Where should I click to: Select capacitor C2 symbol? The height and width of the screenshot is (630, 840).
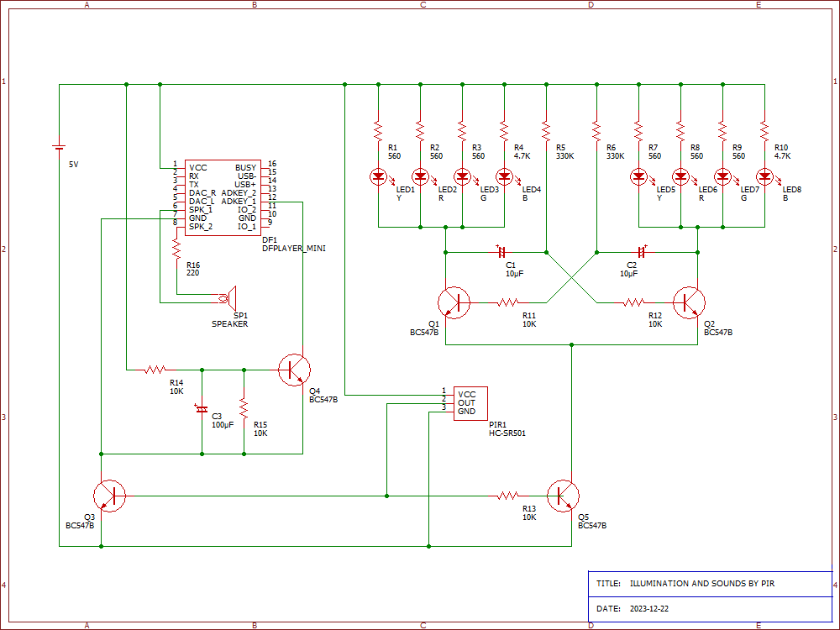[643, 252]
